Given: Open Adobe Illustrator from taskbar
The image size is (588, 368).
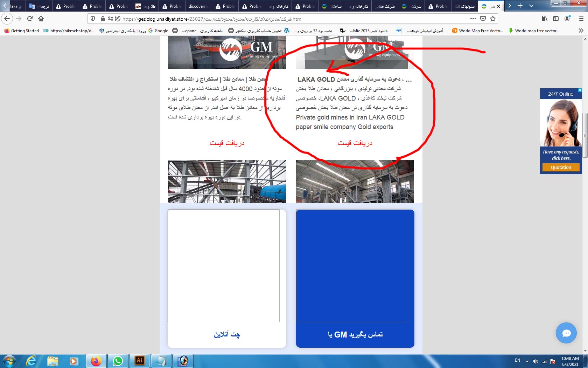Looking at the screenshot, I should [x=140, y=361].
